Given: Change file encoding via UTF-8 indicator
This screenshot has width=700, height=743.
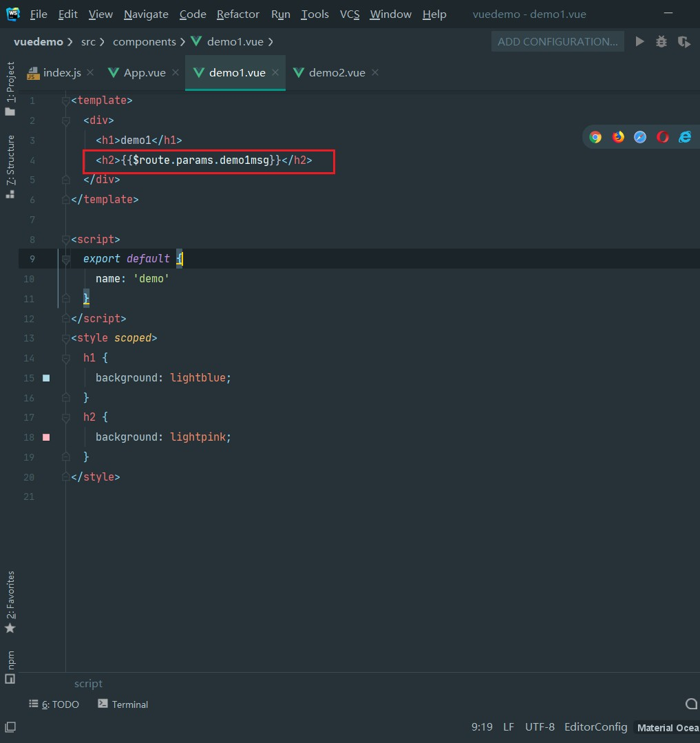Looking at the screenshot, I should [x=540, y=727].
